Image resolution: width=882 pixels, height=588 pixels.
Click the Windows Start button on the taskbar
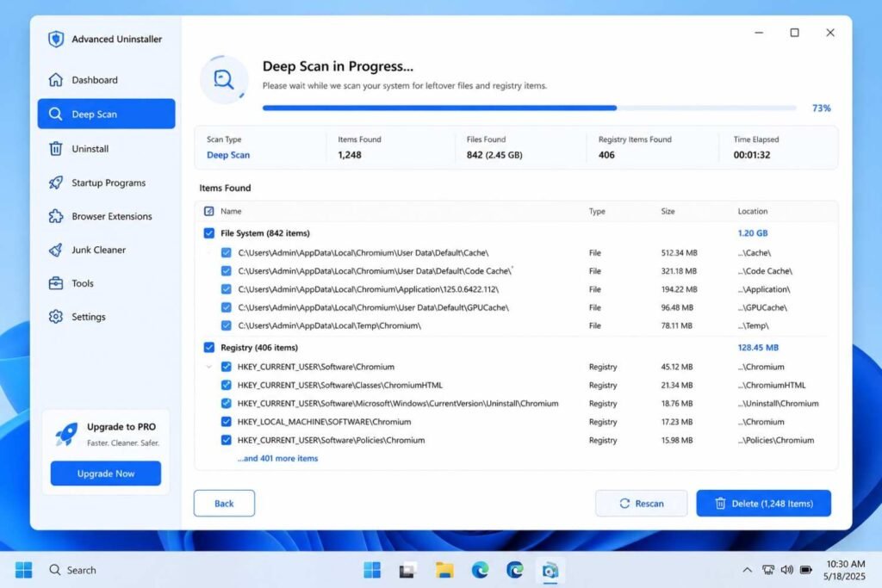point(23,570)
